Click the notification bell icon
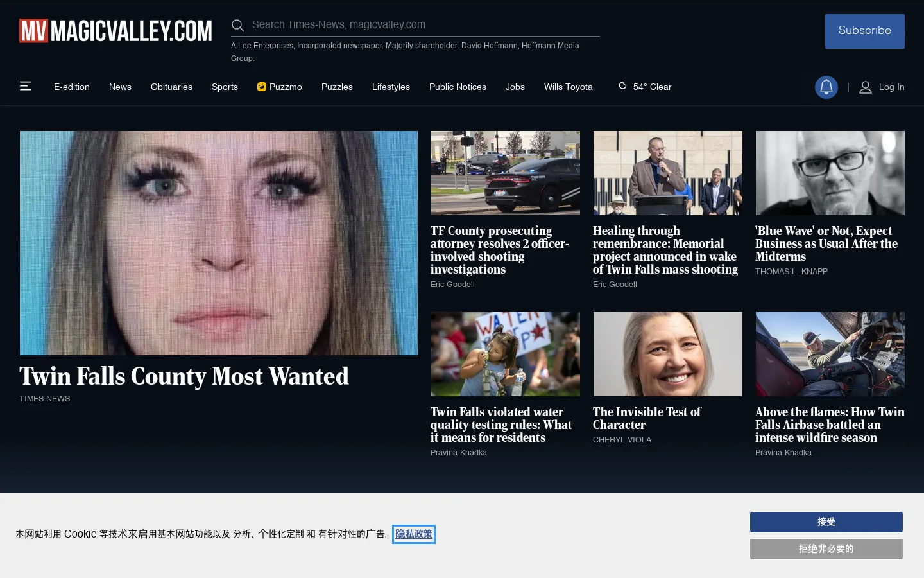Image resolution: width=924 pixels, height=578 pixels. [826, 87]
